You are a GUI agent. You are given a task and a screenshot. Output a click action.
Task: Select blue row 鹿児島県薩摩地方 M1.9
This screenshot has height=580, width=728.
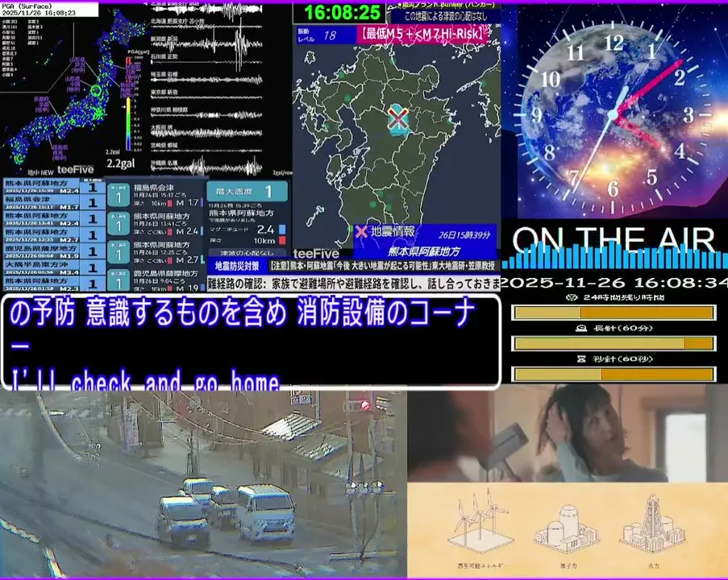54,251
